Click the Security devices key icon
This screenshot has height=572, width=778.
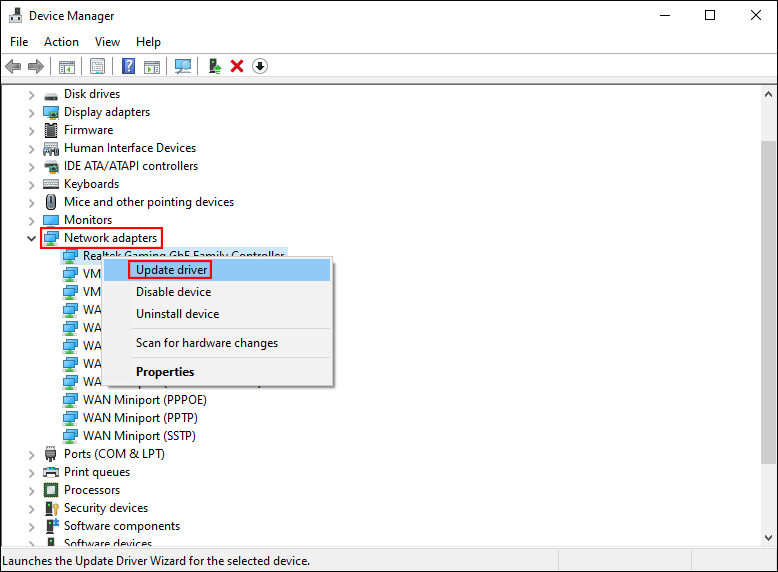[52, 508]
